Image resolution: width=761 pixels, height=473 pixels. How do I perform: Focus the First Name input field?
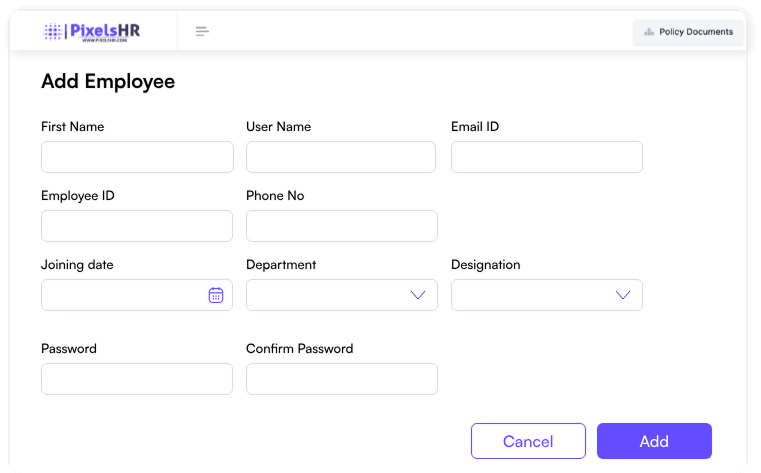click(137, 157)
